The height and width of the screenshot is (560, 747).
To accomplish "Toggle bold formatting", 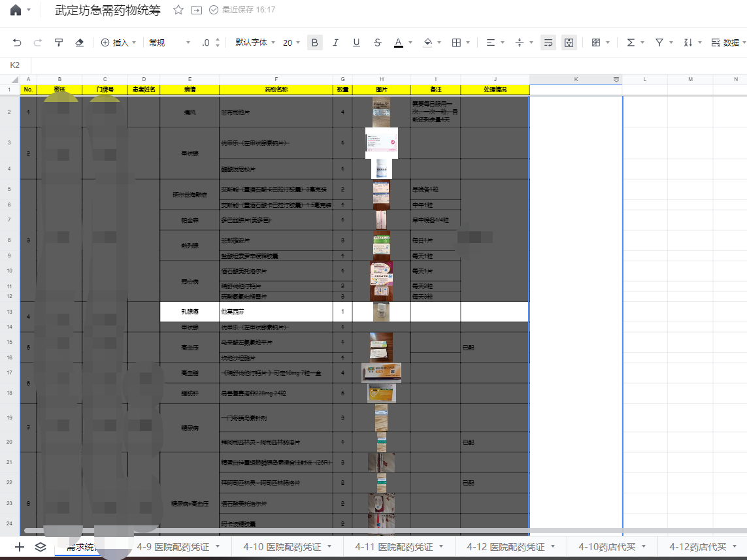I will pos(314,43).
